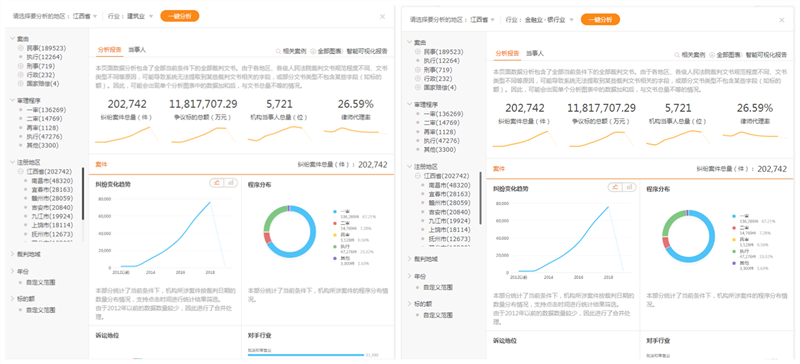Click 全部图表 circle icon in 建筑业 panel
800x364 pixels.
pos(313,51)
